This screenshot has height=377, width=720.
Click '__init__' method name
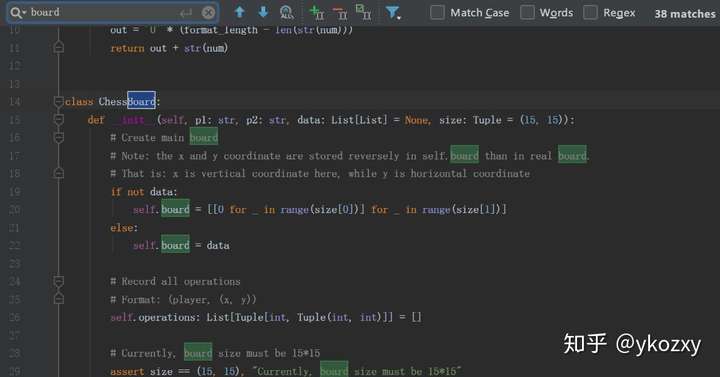[133, 120]
